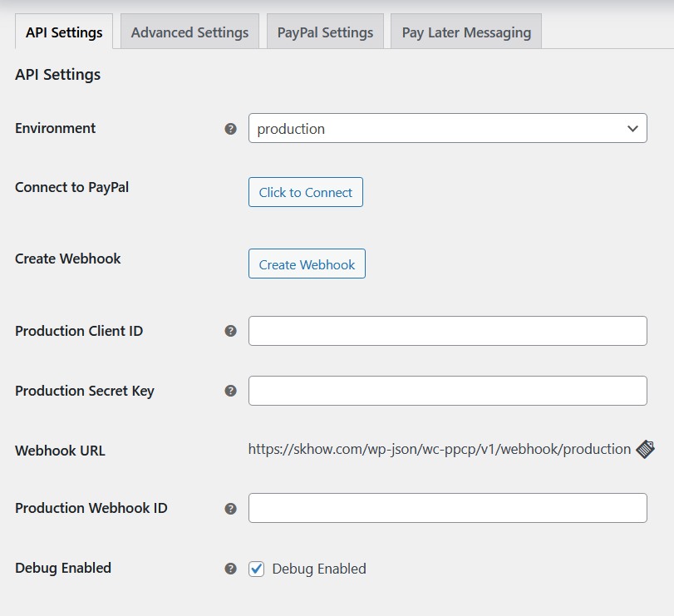674x616 pixels.
Task: Show help for Production Secret Key
Action: (x=231, y=391)
